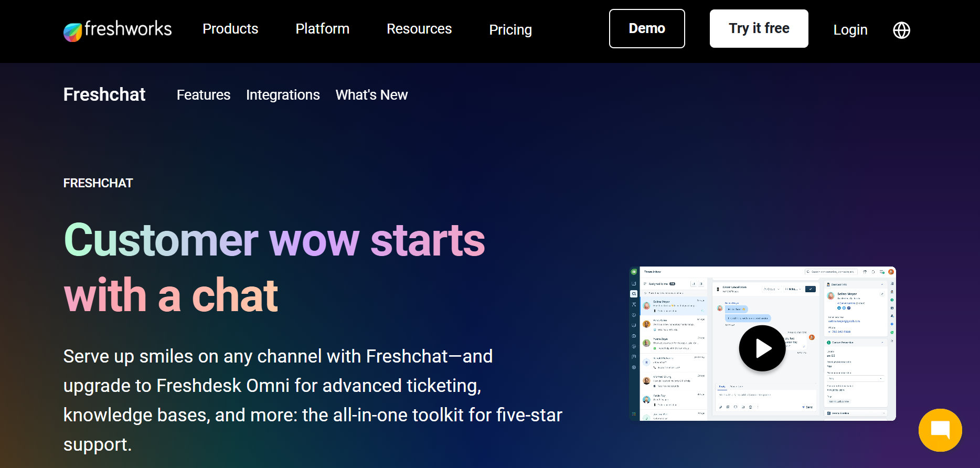Screen dimensions: 980x468
Task: Play the Freshchat product video
Action: point(762,348)
